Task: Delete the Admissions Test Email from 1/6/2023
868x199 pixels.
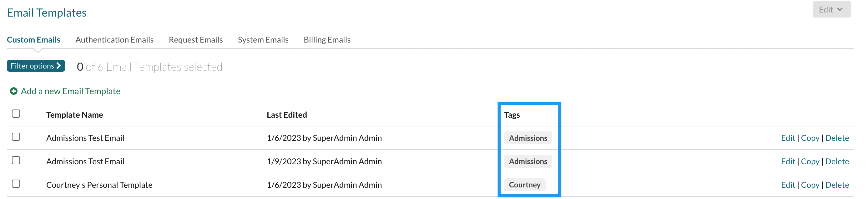Action: (837, 138)
